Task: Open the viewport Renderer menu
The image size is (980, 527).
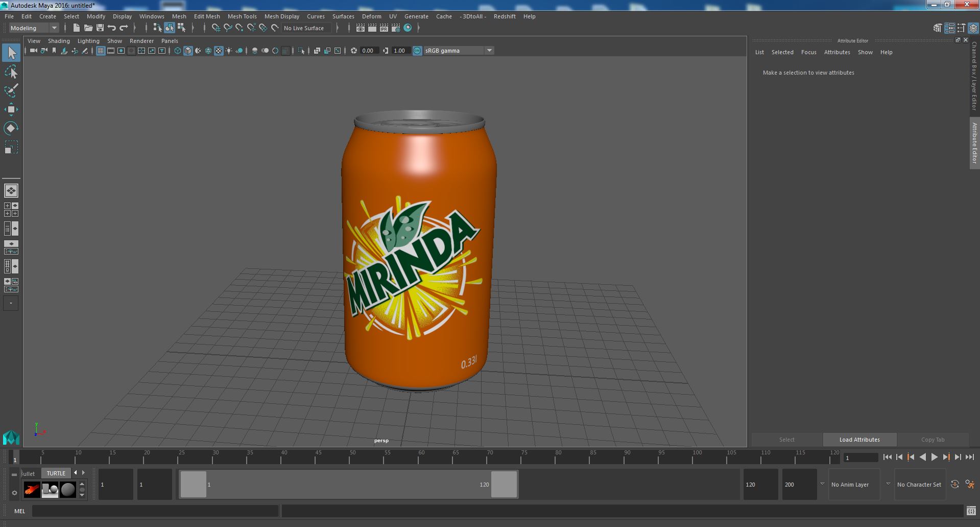Action: click(x=141, y=41)
